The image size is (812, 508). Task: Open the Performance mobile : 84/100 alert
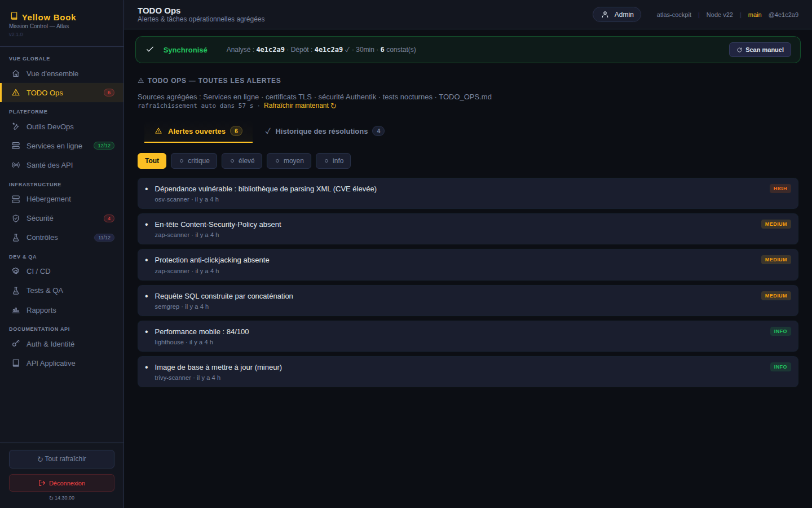tap(468, 336)
